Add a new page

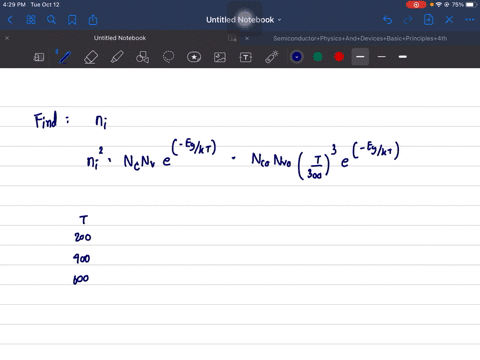pos(428,20)
